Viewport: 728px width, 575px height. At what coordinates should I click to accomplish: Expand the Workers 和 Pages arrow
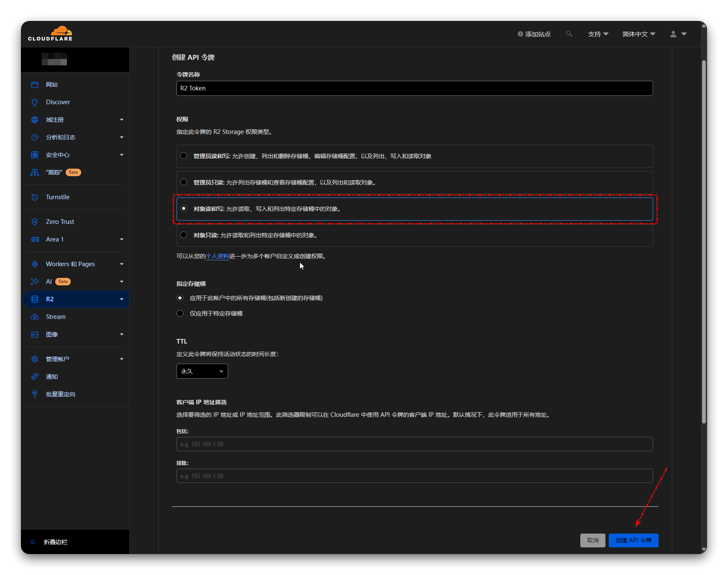point(122,264)
